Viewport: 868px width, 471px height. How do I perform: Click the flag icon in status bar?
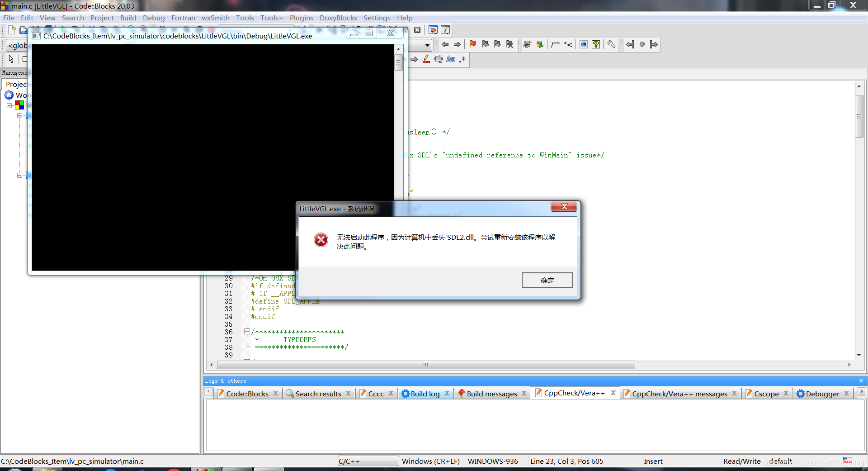tap(848, 460)
